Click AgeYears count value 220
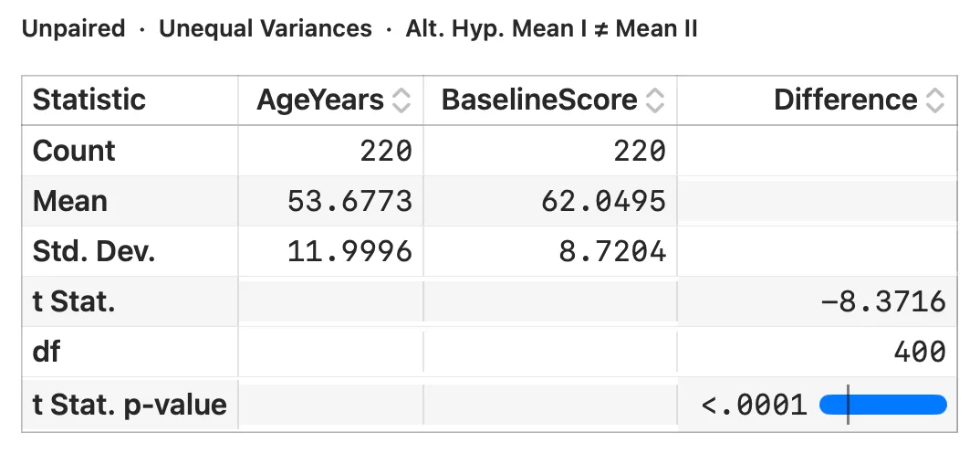 386,152
